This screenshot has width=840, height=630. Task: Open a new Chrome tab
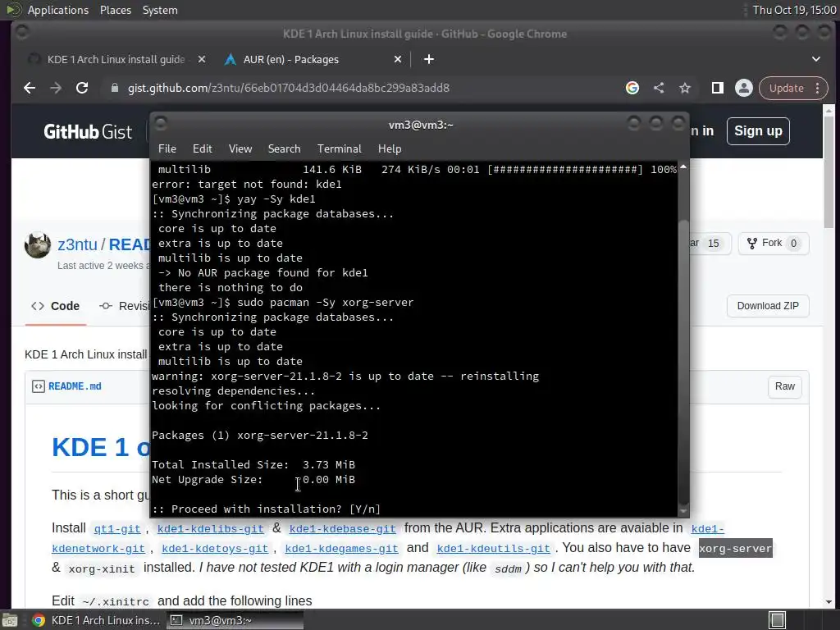428,59
